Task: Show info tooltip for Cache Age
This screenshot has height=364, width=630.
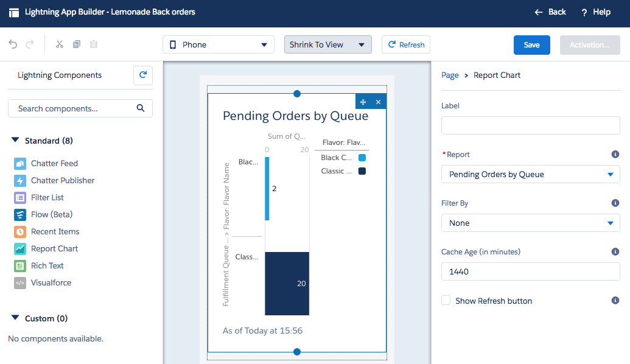Action: click(615, 251)
